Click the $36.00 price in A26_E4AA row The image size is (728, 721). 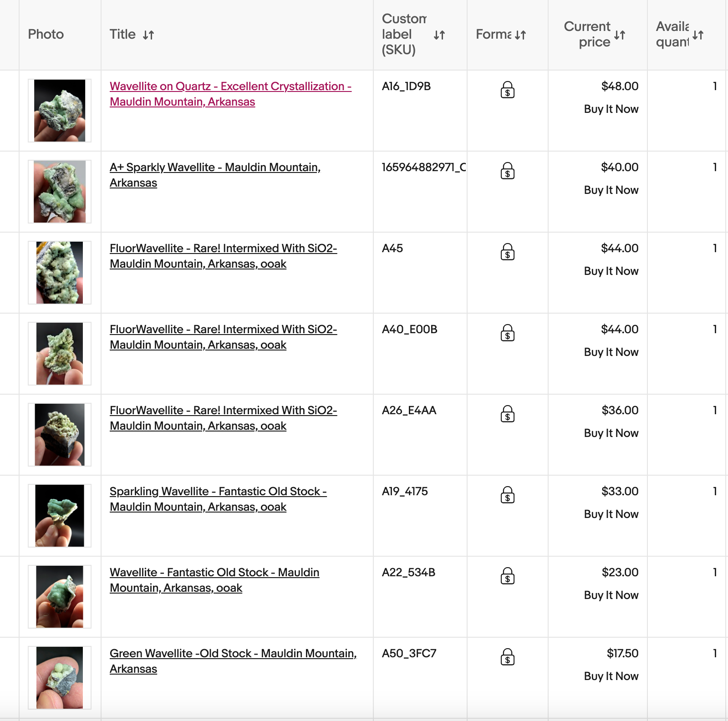click(620, 411)
